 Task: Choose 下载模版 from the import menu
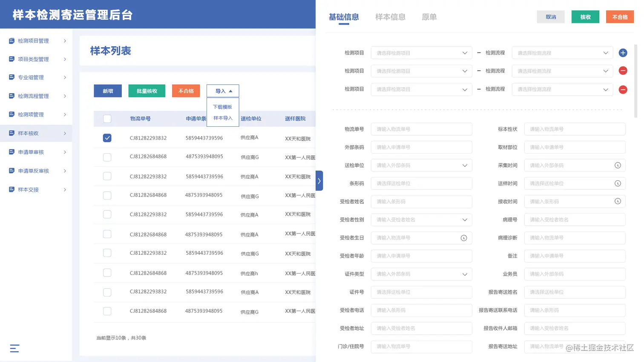pos(222,107)
